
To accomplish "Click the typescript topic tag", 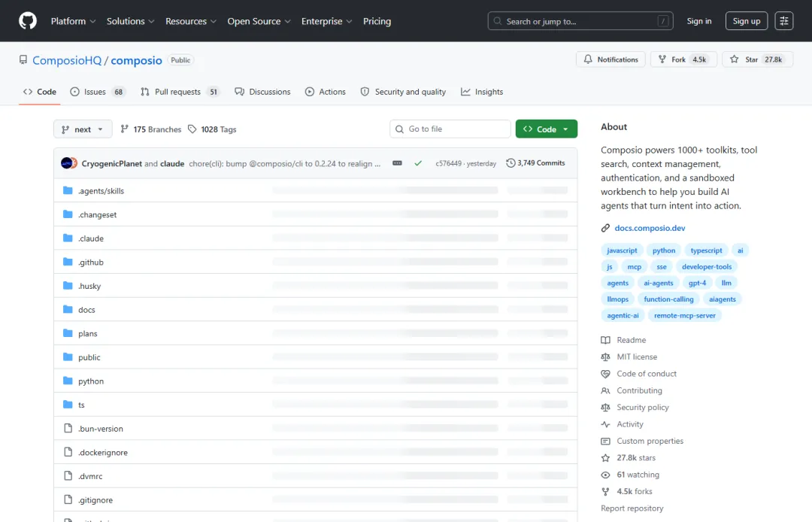I will click(x=706, y=250).
